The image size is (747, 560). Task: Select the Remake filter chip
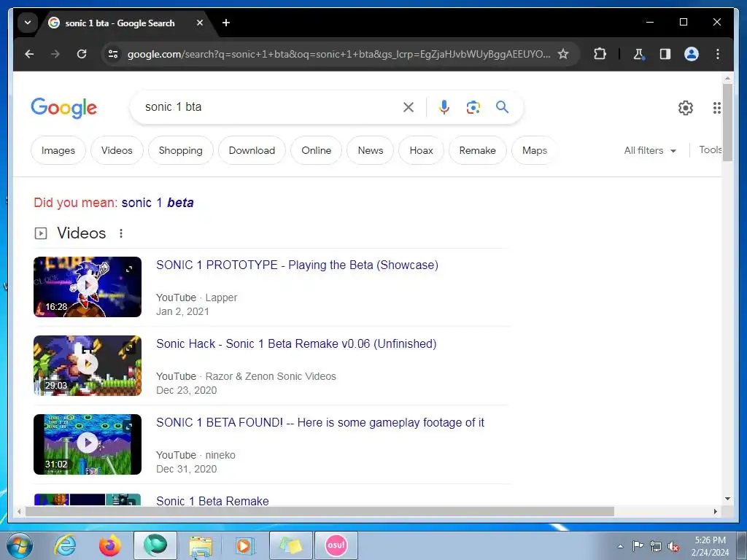tap(477, 150)
